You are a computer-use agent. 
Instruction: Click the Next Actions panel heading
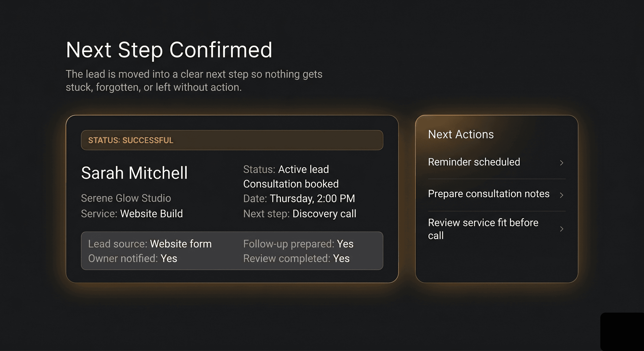(x=461, y=134)
